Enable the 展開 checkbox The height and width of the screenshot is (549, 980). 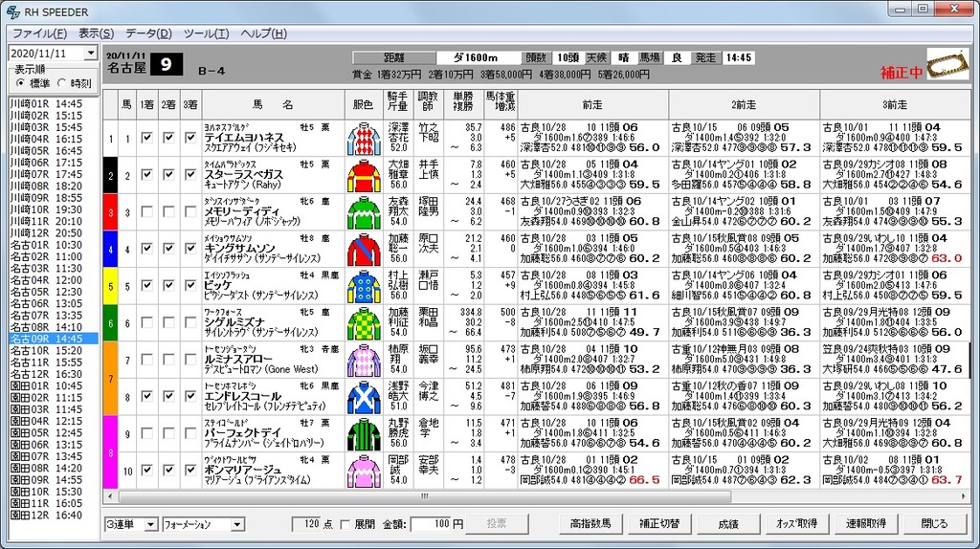point(345,525)
